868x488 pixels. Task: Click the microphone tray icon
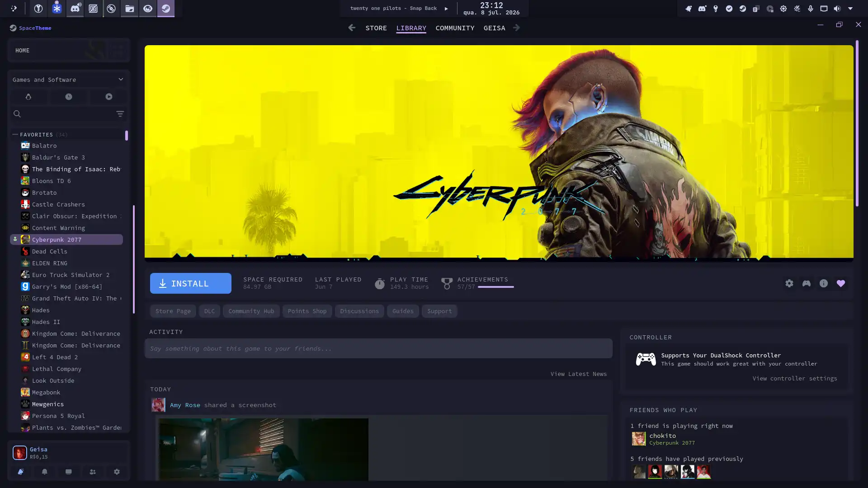[x=810, y=9]
